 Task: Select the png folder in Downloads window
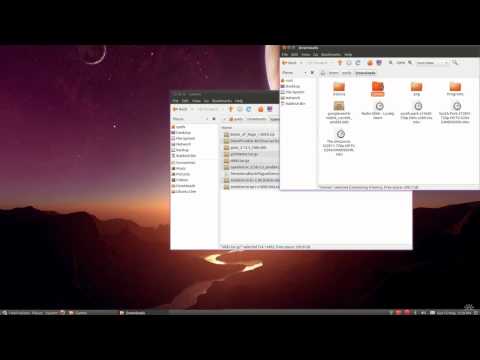point(416,89)
